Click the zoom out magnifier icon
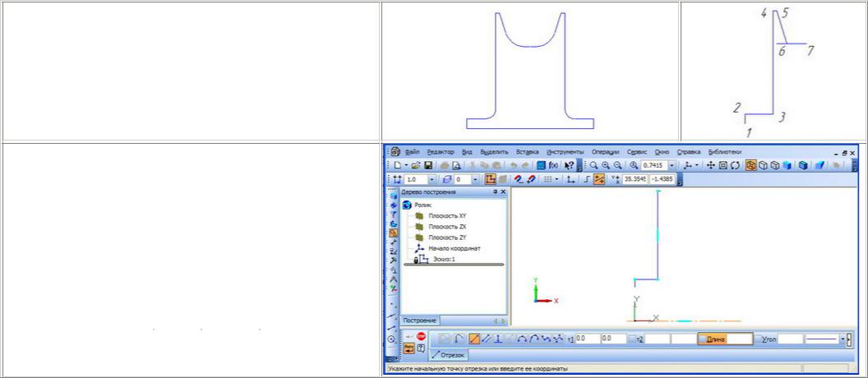 click(x=617, y=165)
